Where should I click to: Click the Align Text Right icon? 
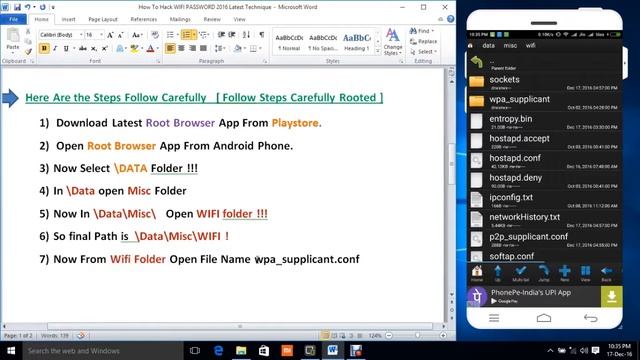click(192, 49)
